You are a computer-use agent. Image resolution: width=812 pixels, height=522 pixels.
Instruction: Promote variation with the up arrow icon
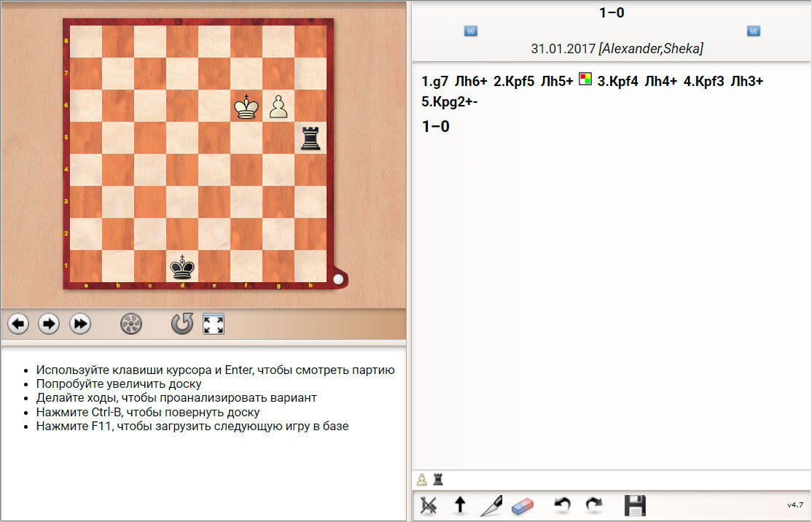click(x=460, y=505)
